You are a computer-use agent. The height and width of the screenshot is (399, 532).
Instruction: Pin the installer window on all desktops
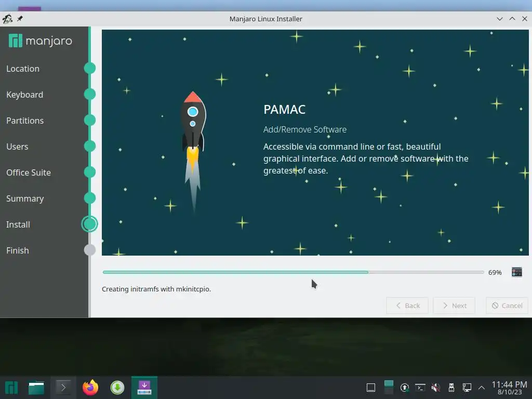pos(20,19)
